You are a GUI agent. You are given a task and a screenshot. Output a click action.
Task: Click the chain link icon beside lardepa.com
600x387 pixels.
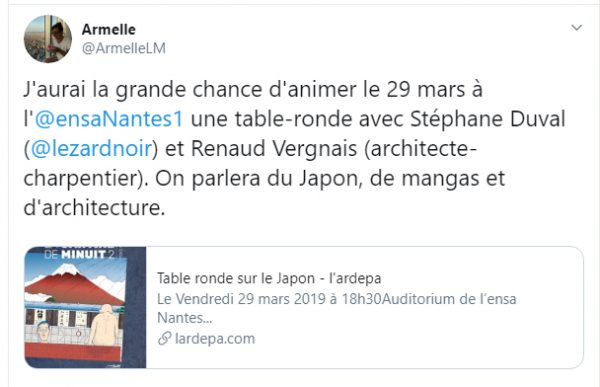(164, 338)
